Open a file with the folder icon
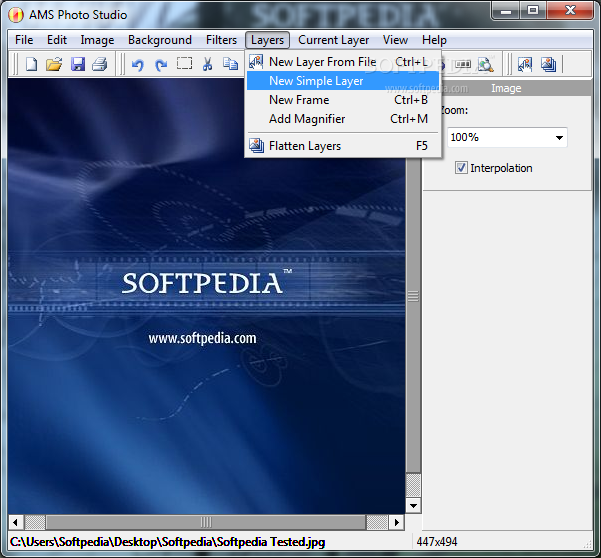The image size is (601, 558). [54, 64]
